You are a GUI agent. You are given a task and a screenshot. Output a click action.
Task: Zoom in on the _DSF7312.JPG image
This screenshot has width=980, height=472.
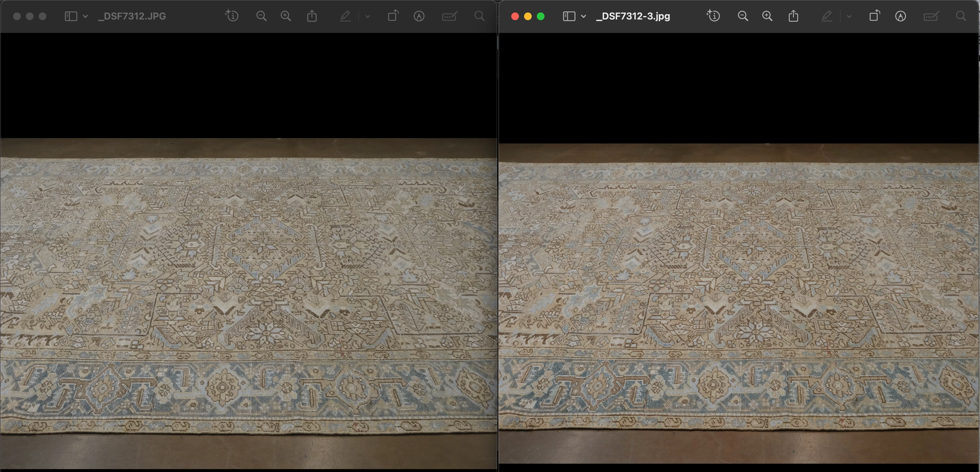click(x=286, y=16)
